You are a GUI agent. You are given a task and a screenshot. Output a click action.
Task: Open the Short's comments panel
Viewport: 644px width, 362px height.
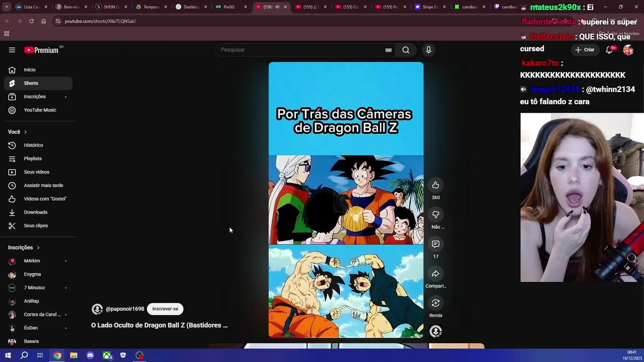[x=436, y=244]
